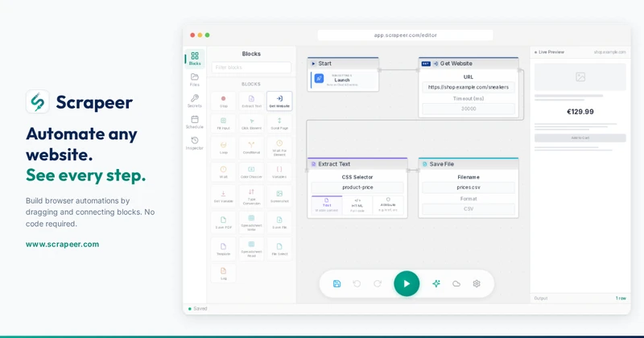644x338 pixels.
Task: Open the Files sidebar panel
Action: pyautogui.click(x=195, y=80)
